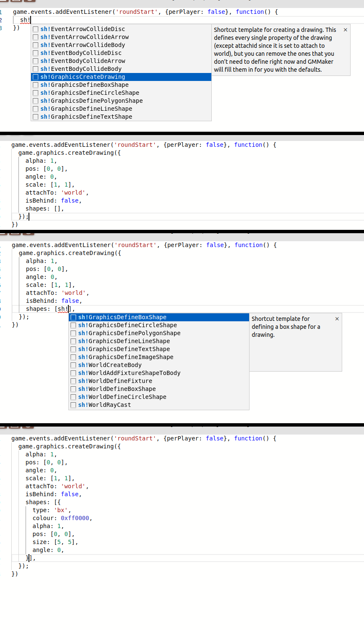
Task: Click the icon next to sh!WorldDefineFixture
Action: pos(73,381)
